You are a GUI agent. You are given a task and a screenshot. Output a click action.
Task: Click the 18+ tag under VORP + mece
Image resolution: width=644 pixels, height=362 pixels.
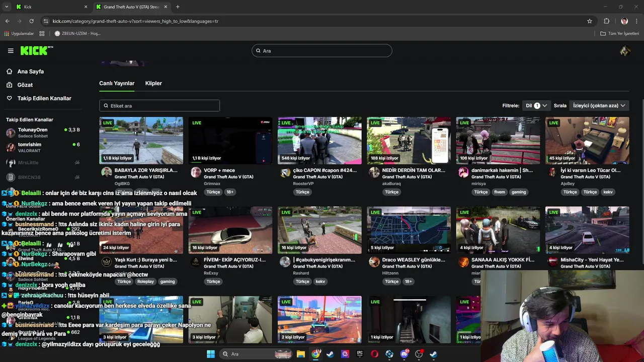click(x=230, y=192)
